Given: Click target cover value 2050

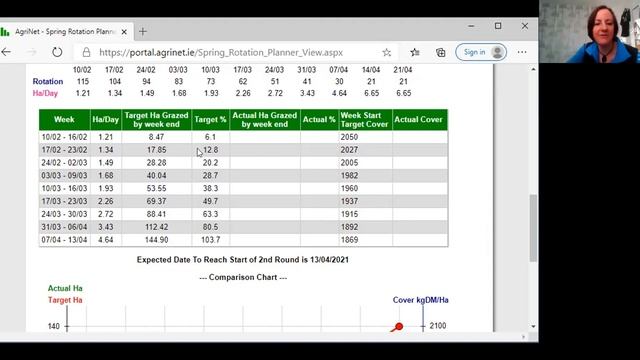Looking at the screenshot, I should [349, 137].
